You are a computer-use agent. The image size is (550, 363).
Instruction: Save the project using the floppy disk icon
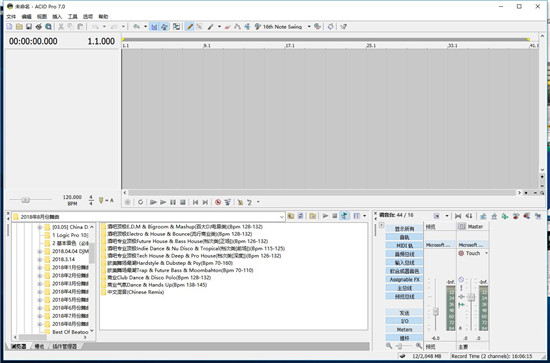tap(29, 27)
